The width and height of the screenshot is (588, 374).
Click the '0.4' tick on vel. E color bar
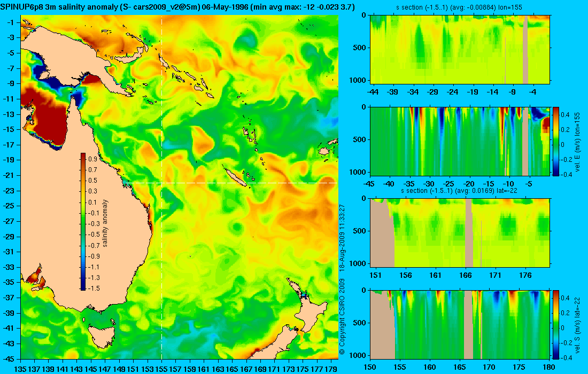pyautogui.click(x=565, y=114)
